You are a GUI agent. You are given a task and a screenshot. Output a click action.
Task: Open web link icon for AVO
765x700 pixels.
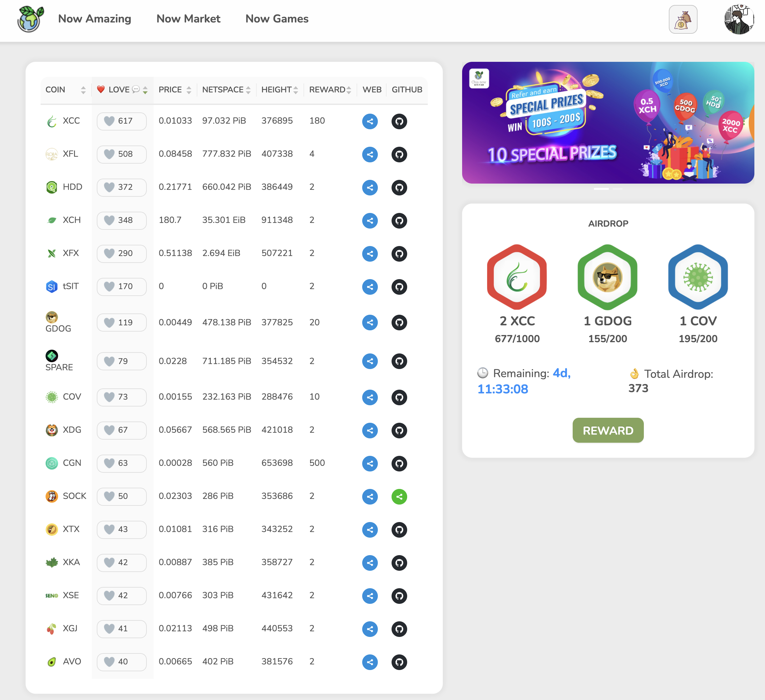[x=370, y=662]
